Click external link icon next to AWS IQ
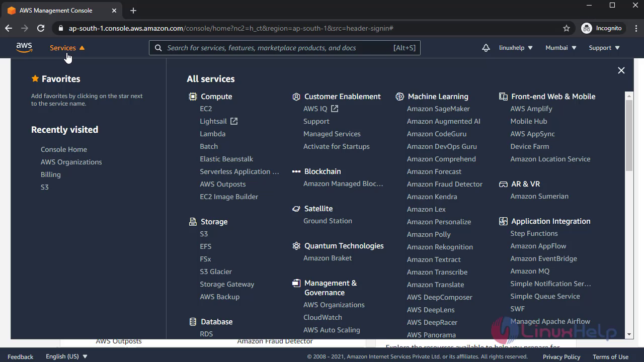The width and height of the screenshot is (644, 362). coord(335,109)
